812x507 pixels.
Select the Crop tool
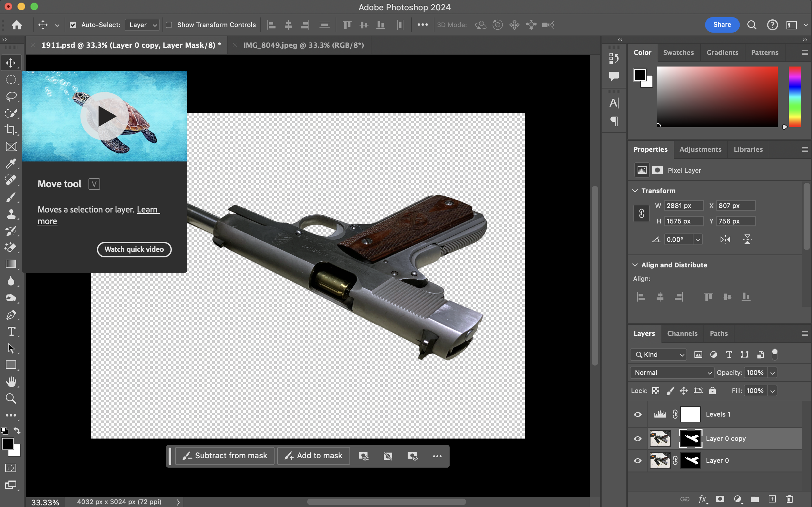click(11, 130)
